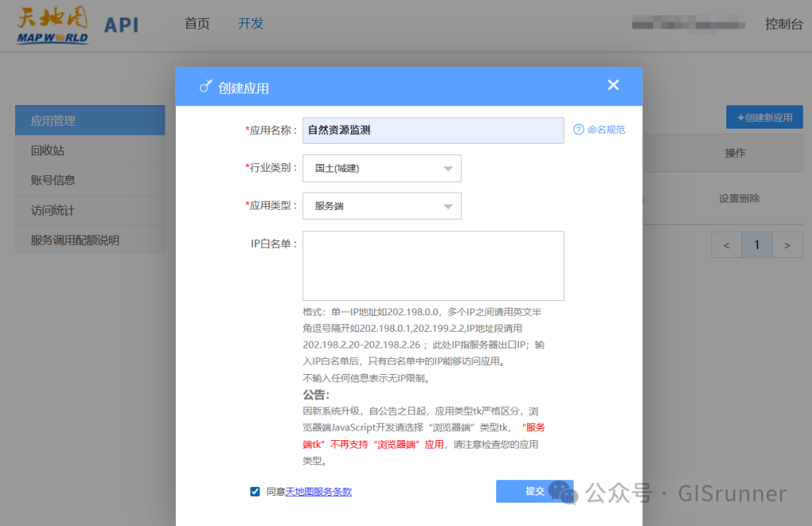Screen dimensions: 812x526
Task: Open the 天地图服务条款 link
Action: pos(319,492)
